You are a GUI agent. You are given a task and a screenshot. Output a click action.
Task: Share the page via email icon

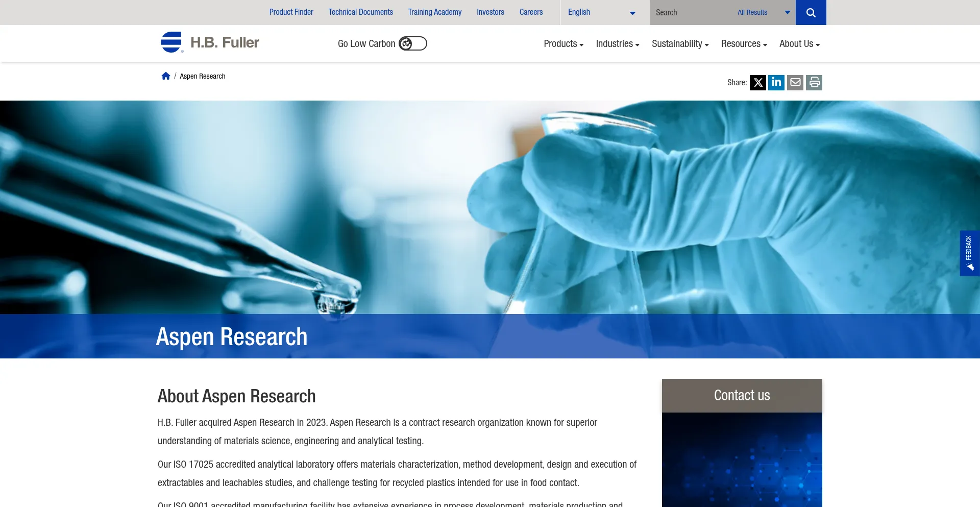[795, 82]
